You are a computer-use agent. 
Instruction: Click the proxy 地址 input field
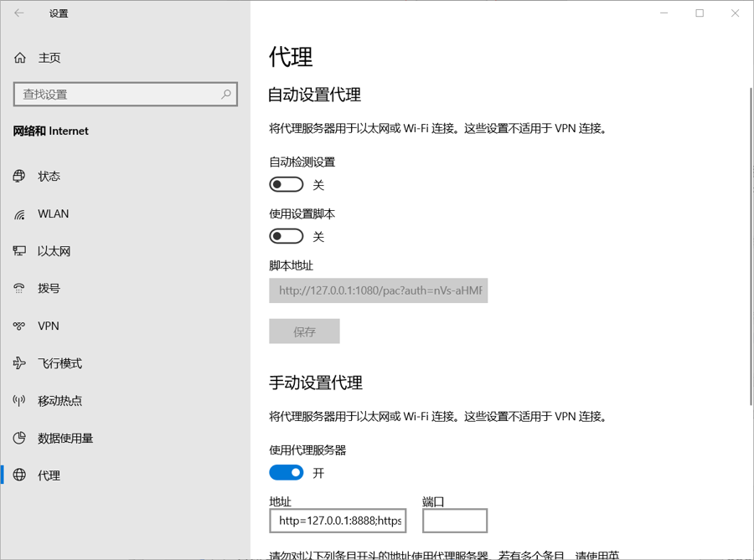(x=342, y=521)
